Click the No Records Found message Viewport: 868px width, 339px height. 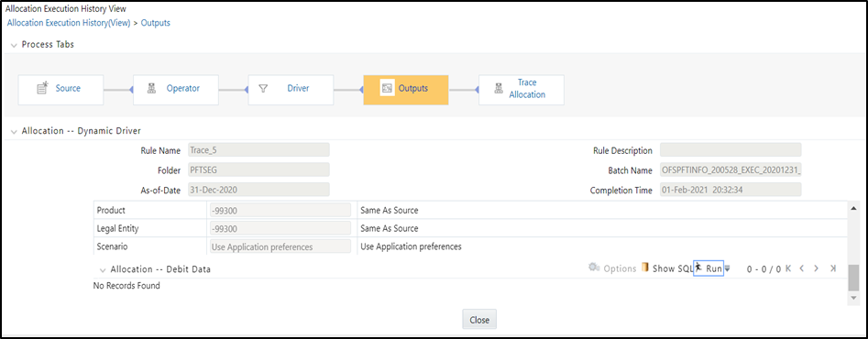126,285
